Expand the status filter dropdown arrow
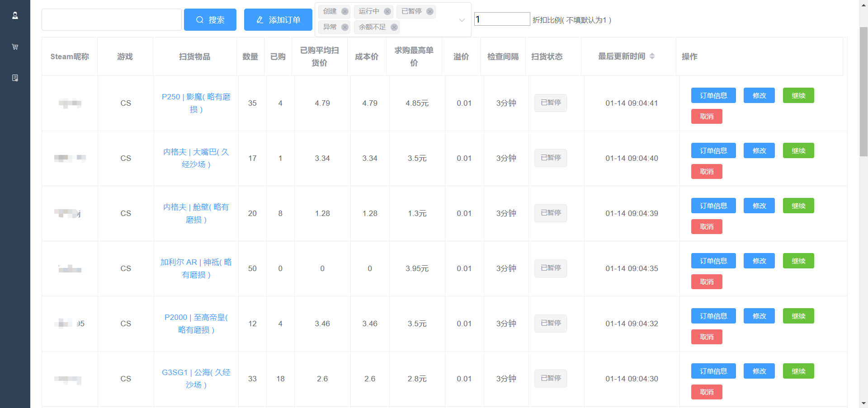 (x=462, y=20)
